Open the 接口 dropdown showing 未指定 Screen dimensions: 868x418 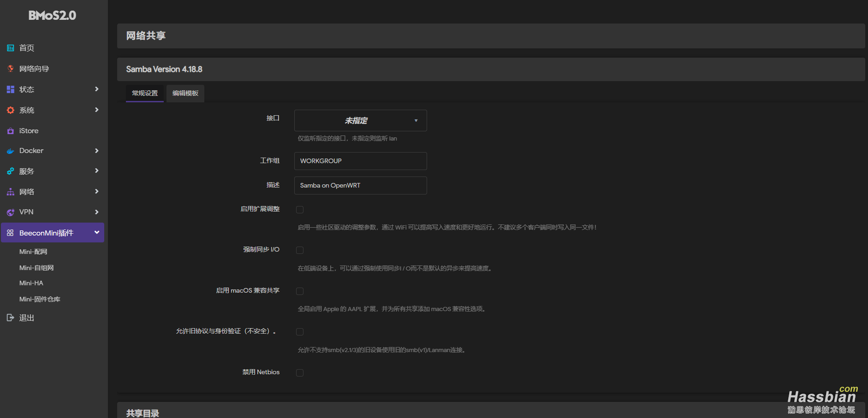tap(361, 120)
